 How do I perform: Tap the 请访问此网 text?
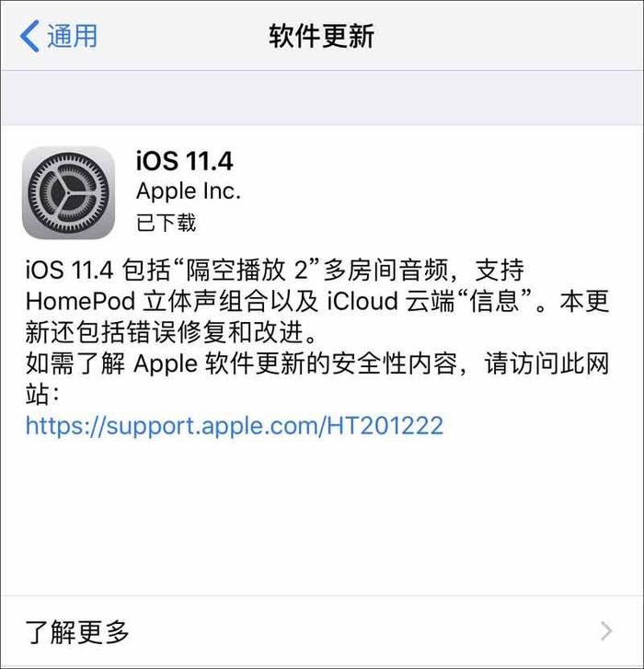[546, 363]
